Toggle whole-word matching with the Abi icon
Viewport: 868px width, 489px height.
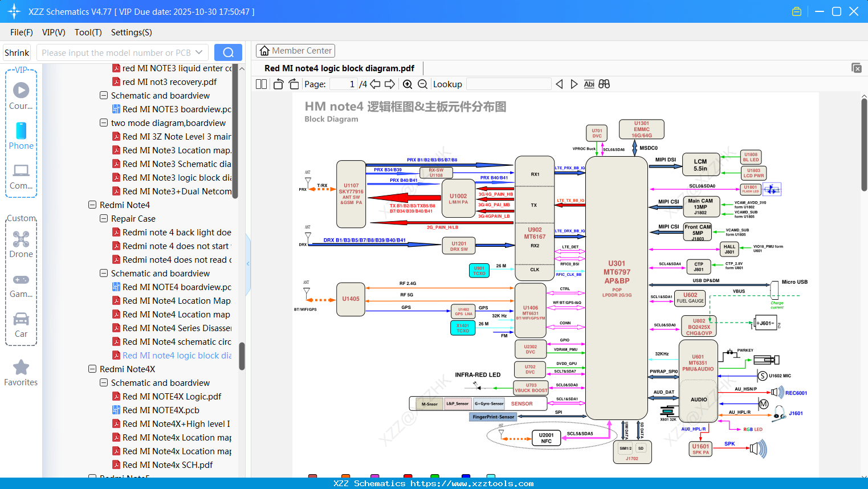[589, 84]
